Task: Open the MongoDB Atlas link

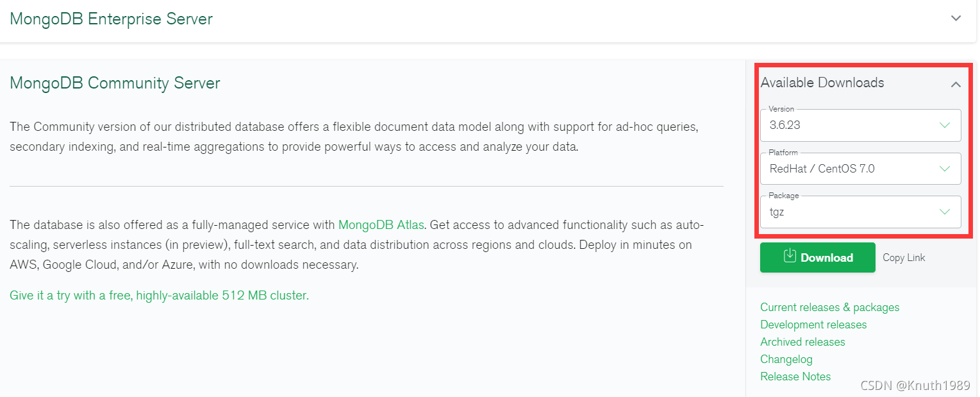Action: click(381, 224)
